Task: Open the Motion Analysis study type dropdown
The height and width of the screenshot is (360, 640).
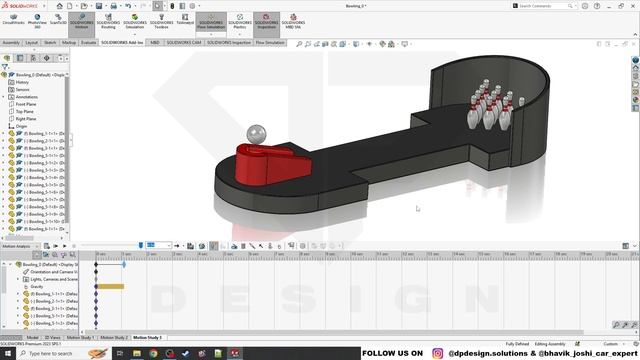Action: coord(20,246)
